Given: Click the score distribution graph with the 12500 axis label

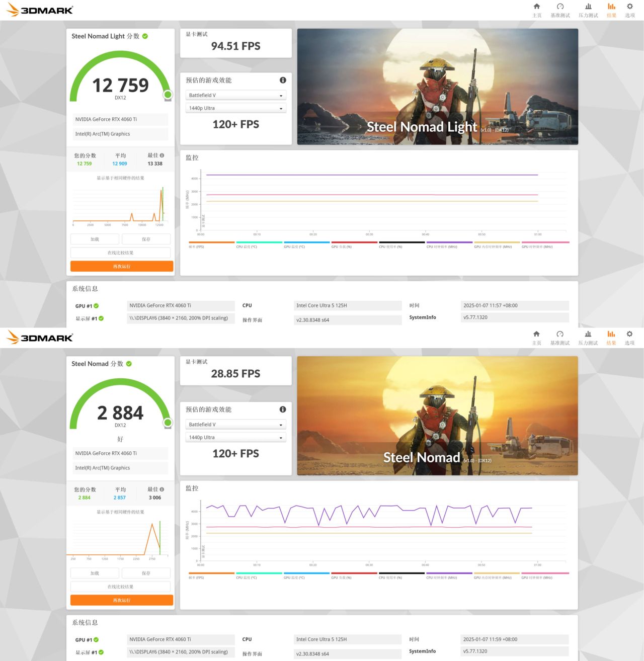Looking at the screenshot, I should pyautogui.click(x=120, y=206).
